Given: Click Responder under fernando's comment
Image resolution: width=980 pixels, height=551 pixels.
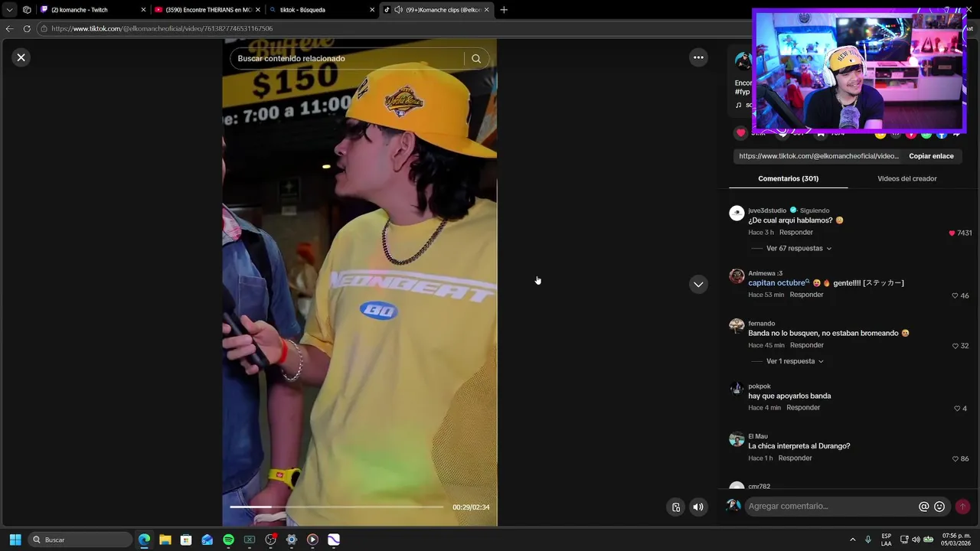Looking at the screenshot, I should pos(806,345).
